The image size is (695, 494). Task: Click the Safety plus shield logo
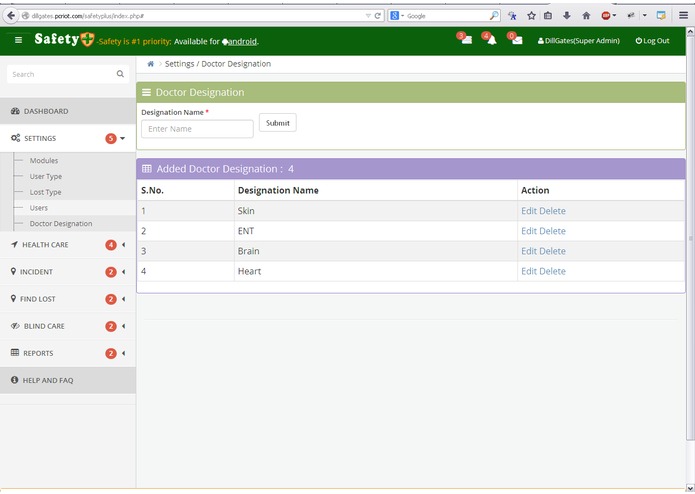87,39
